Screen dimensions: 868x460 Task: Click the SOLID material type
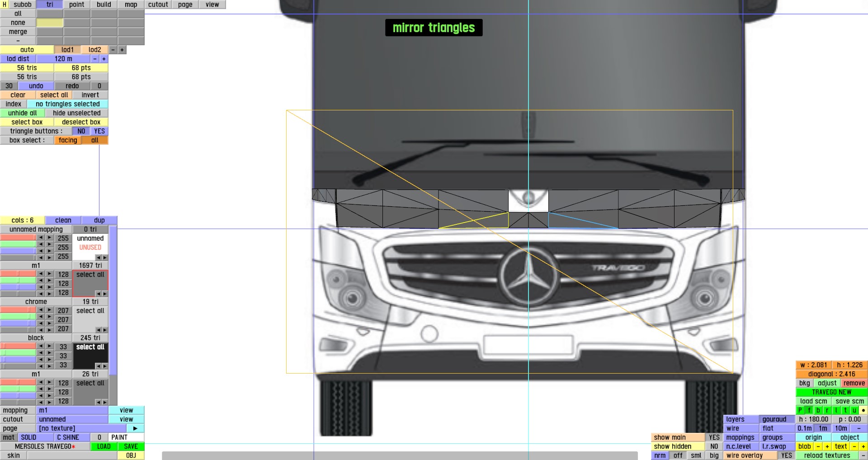36,437
